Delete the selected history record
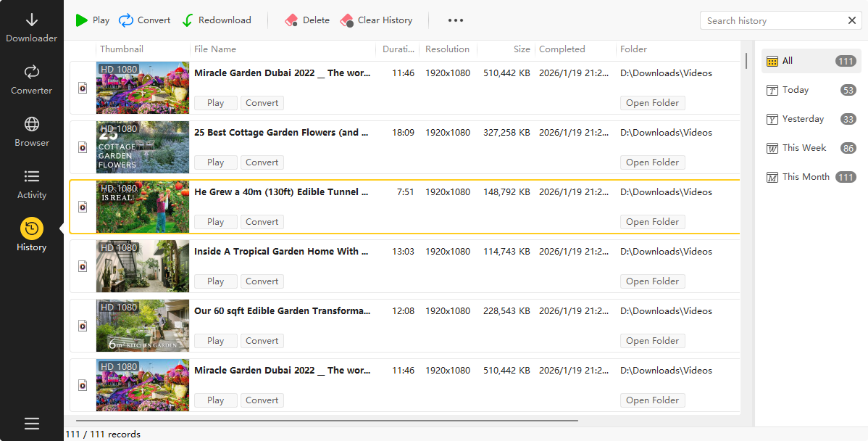This screenshot has width=868, height=441. tap(307, 20)
